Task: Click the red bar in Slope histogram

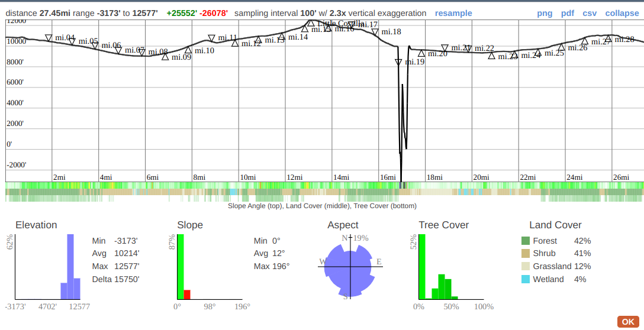Action: 187,295
